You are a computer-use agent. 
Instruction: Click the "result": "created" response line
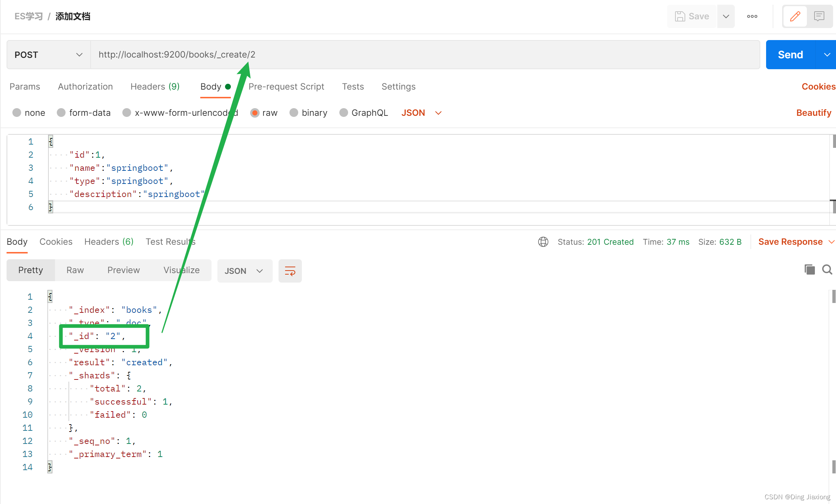coord(121,362)
